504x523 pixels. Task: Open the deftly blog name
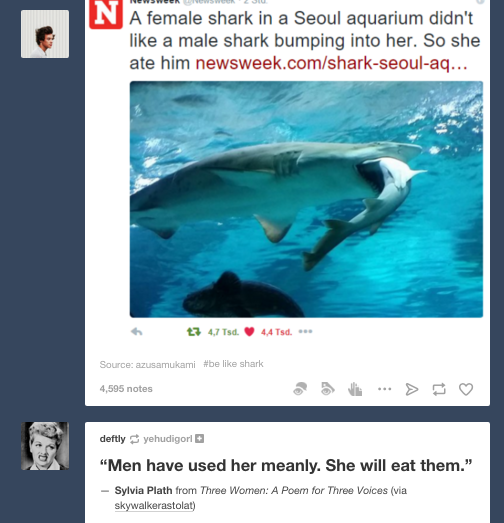tap(112, 439)
